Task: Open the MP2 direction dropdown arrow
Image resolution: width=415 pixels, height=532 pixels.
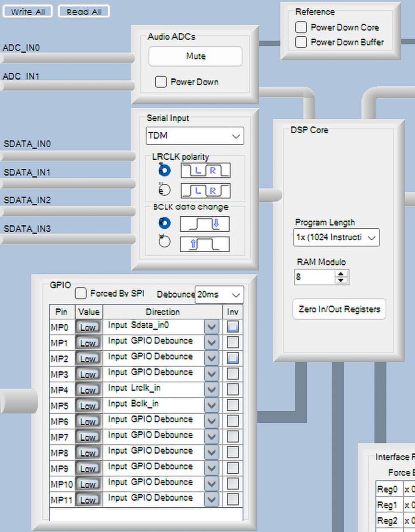Action: 211,358
